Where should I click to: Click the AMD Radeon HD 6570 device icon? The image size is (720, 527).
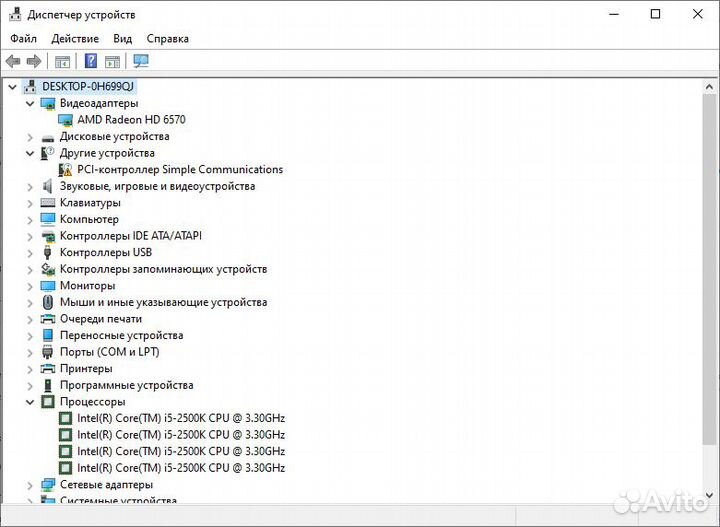click(x=65, y=120)
